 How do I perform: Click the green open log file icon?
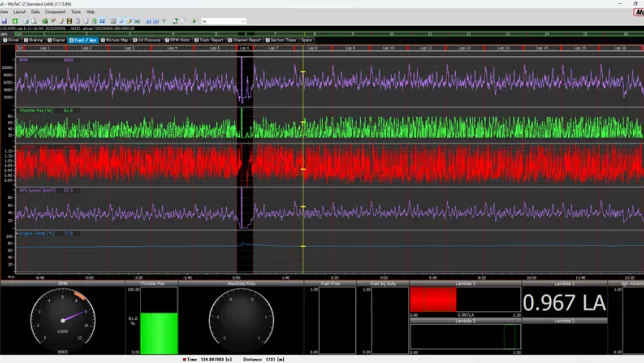coord(15,21)
